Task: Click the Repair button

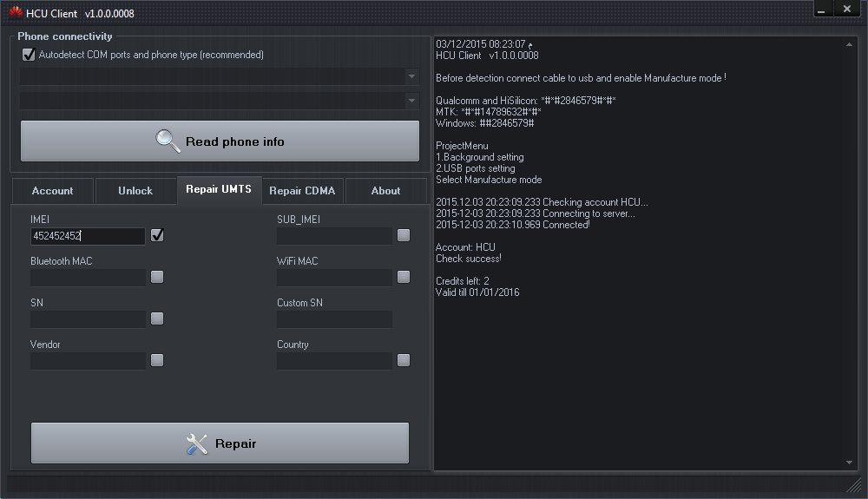Action: 220,443
